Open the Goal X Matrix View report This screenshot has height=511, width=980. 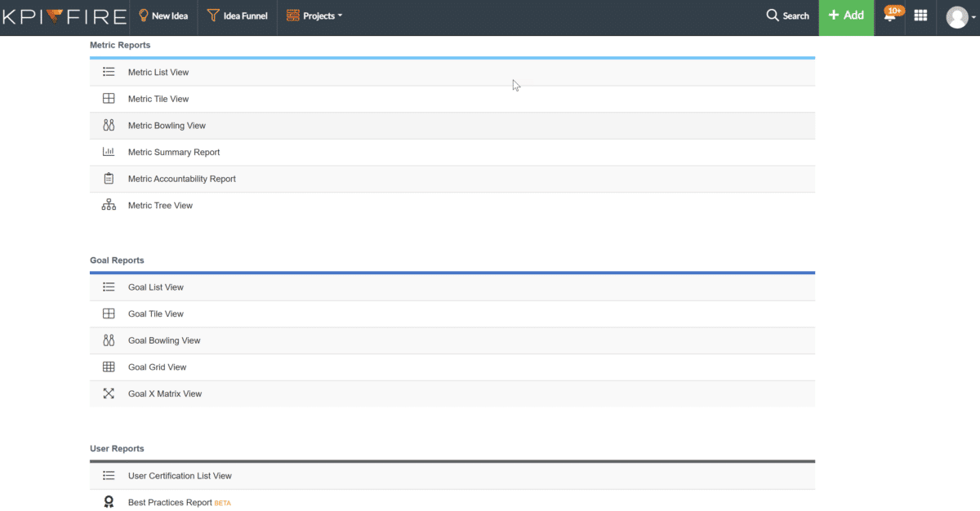click(x=165, y=393)
